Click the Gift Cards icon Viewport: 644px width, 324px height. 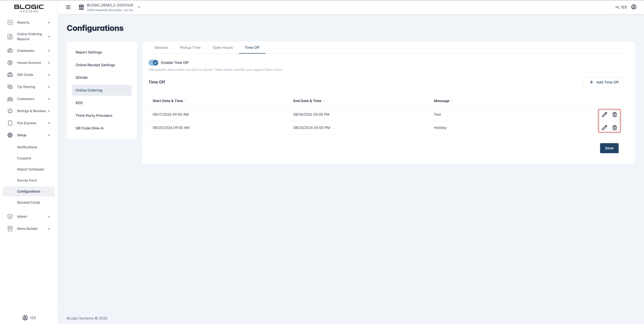pyautogui.click(x=10, y=75)
